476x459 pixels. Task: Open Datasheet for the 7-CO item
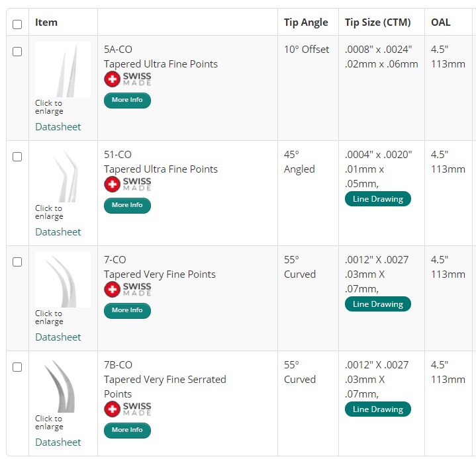click(x=58, y=337)
